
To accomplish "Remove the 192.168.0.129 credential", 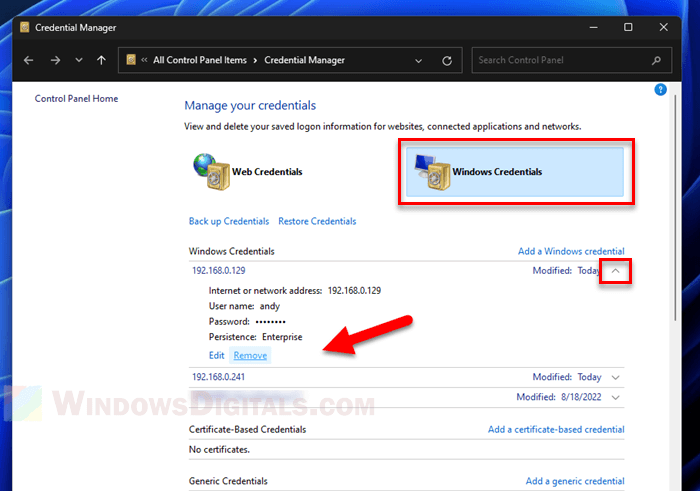I will (x=250, y=355).
